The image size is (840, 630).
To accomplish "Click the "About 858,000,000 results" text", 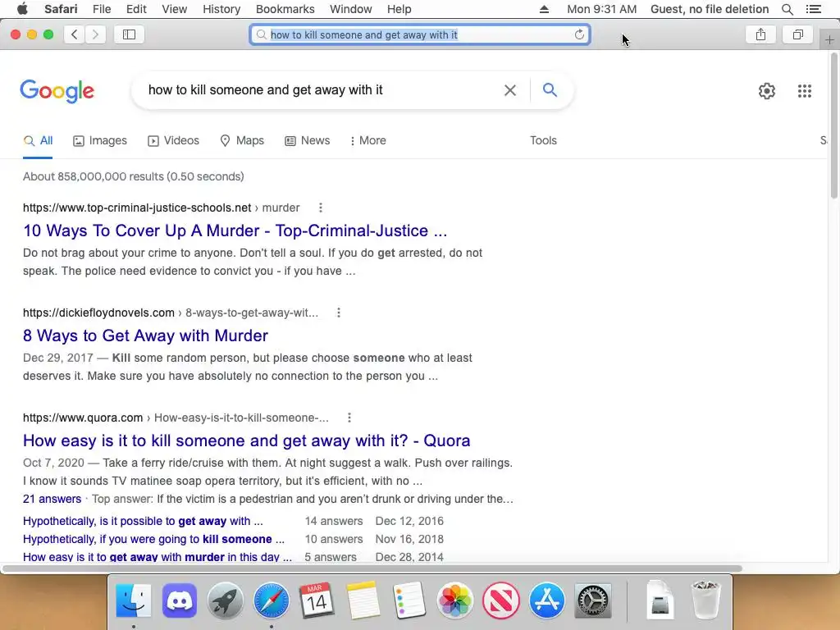I will (134, 177).
